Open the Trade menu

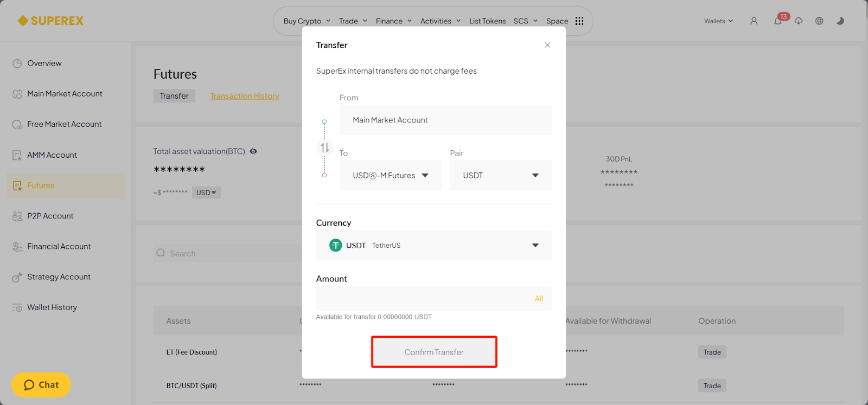tap(353, 21)
